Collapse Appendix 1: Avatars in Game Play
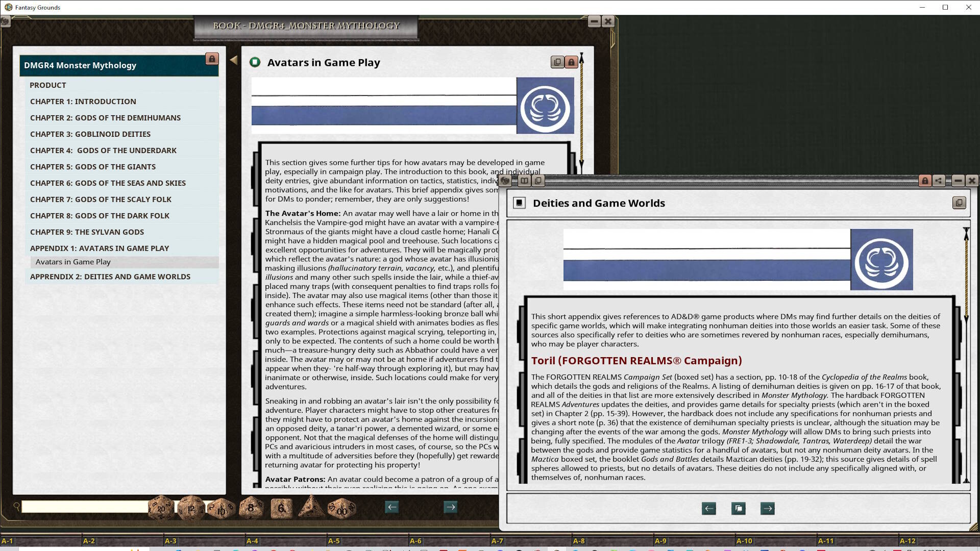Viewport: 980px width, 551px height. coord(122,248)
